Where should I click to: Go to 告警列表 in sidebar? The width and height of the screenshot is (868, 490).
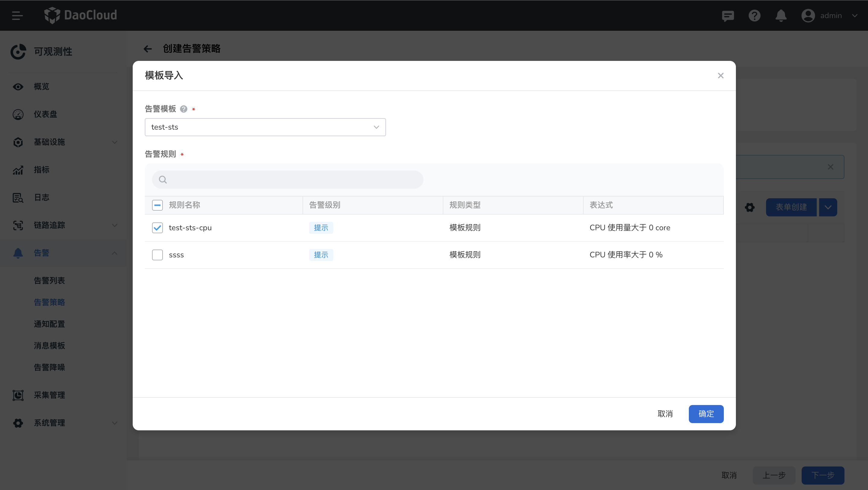pos(49,281)
